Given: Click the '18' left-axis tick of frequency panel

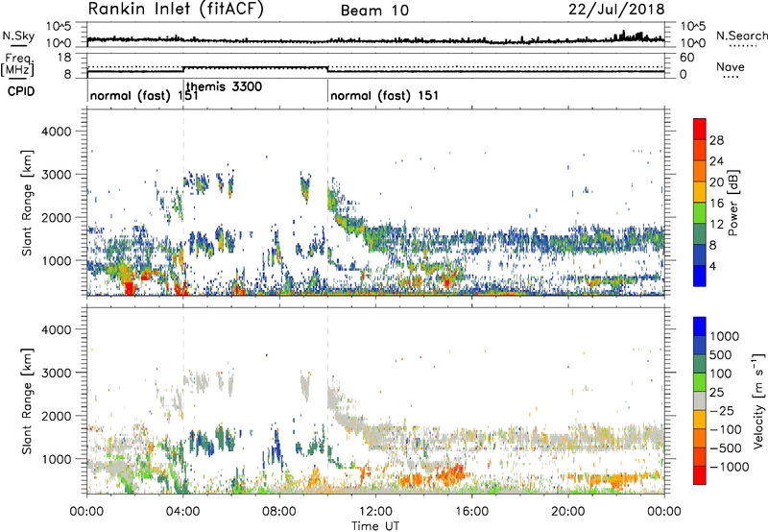Looking at the screenshot, I should pyautogui.click(x=64, y=58).
